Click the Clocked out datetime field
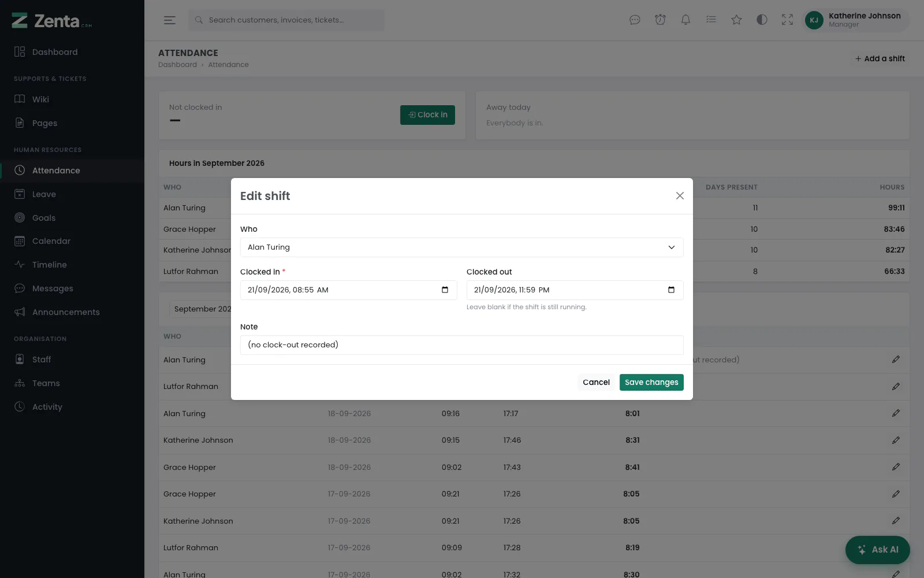Viewport: 924px width, 578px height. click(x=575, y=290)
